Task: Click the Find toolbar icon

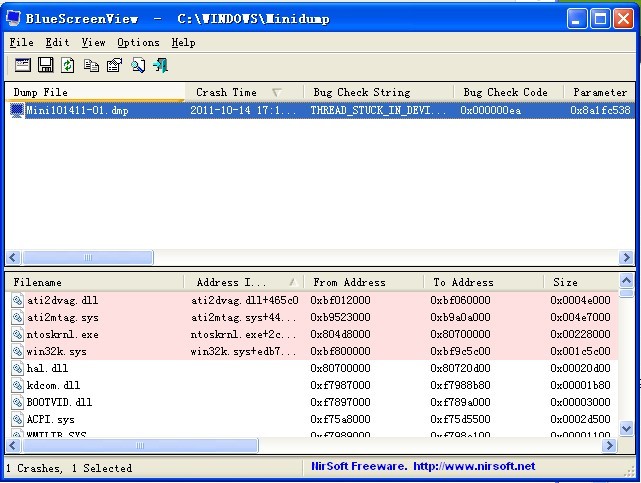Action: (x=137, y=65)
